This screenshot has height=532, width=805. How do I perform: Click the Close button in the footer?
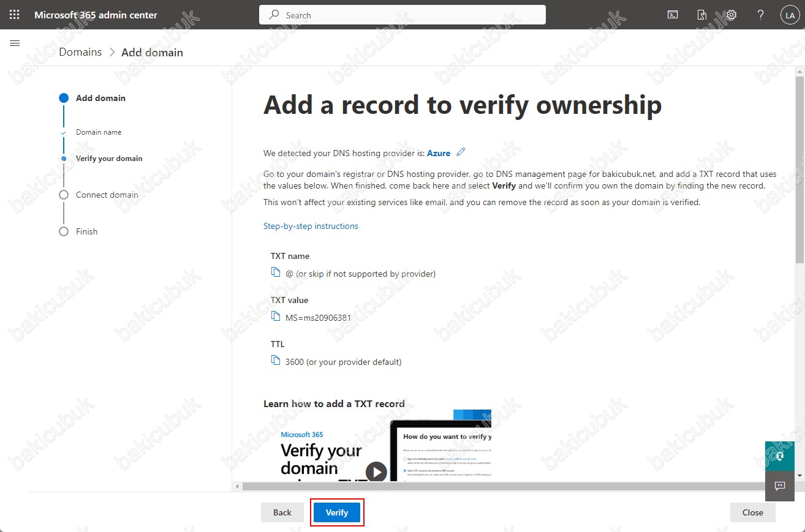click(753, 512)
